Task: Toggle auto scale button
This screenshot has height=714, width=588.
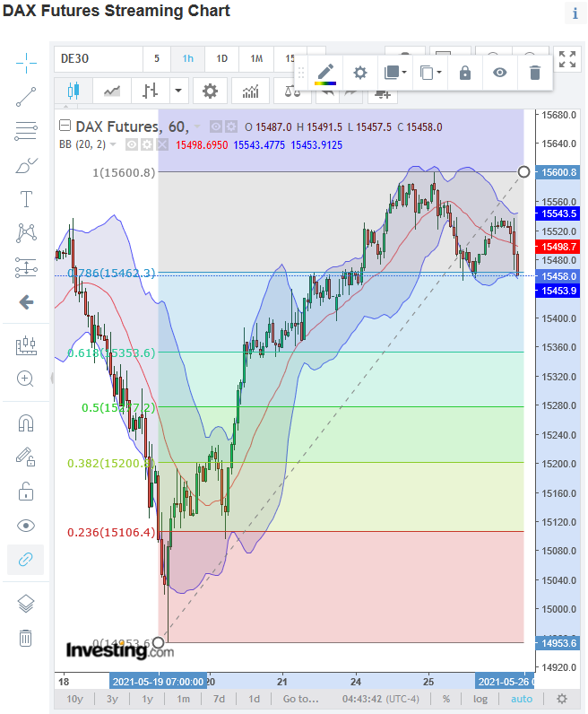Action: click(x=522, y=699)
